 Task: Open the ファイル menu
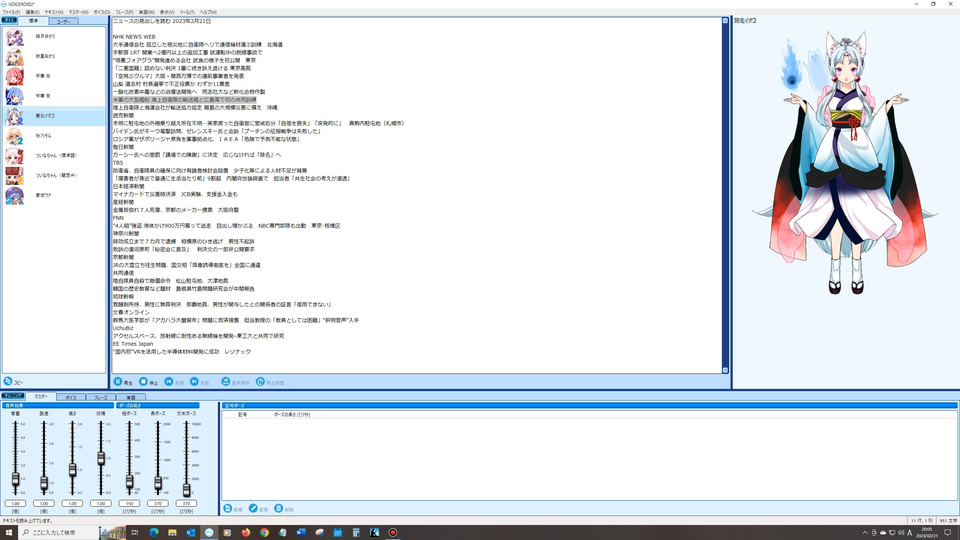click(11, 12)
